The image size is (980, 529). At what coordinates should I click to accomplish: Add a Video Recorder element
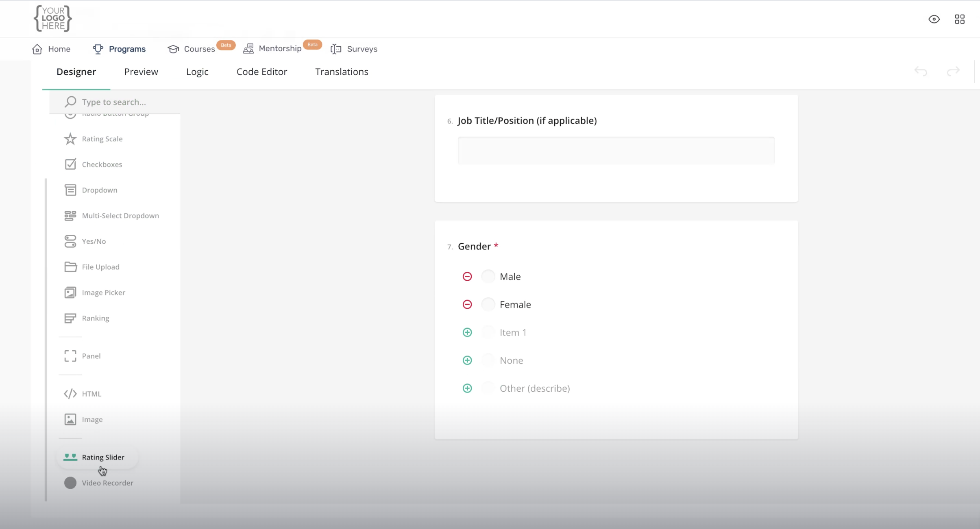click(107, 483)
